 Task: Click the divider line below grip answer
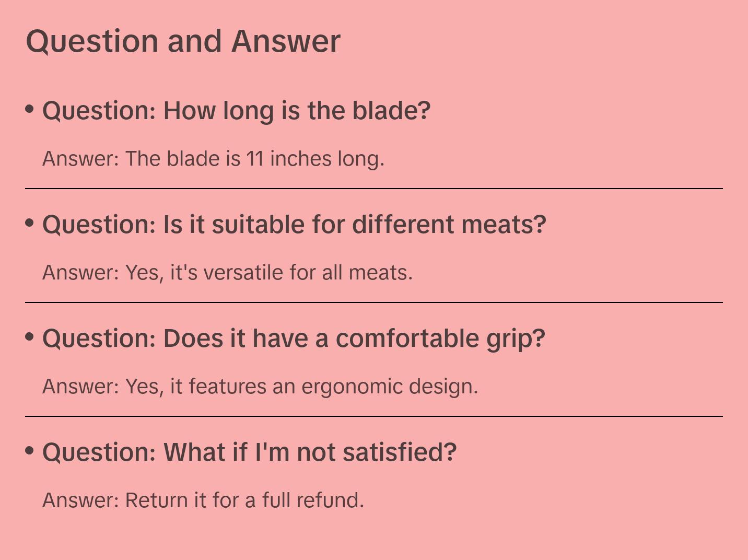tap(374, 416)
